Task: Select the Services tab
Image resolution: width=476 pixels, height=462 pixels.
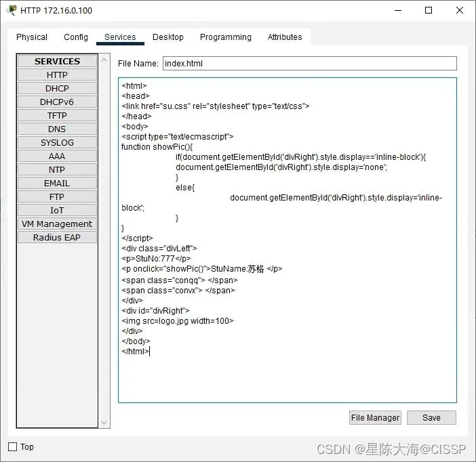Action: point(120,37)
